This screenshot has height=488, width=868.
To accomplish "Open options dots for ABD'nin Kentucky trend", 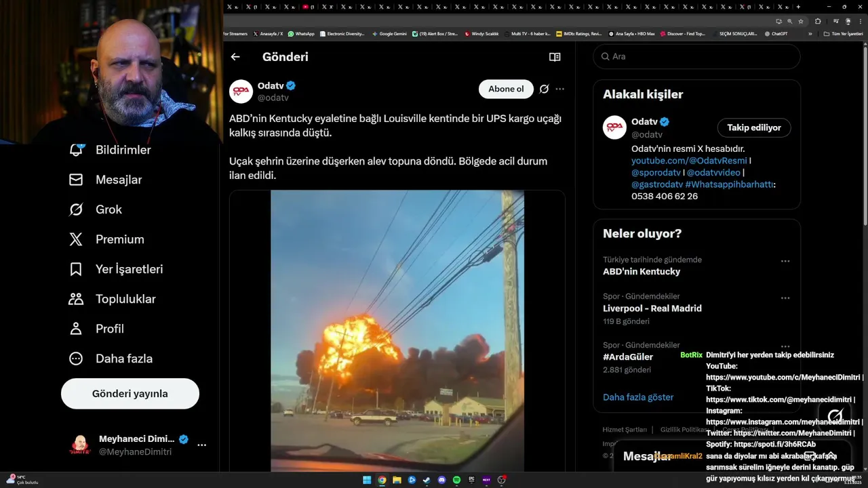I will [x=785, y=261].
